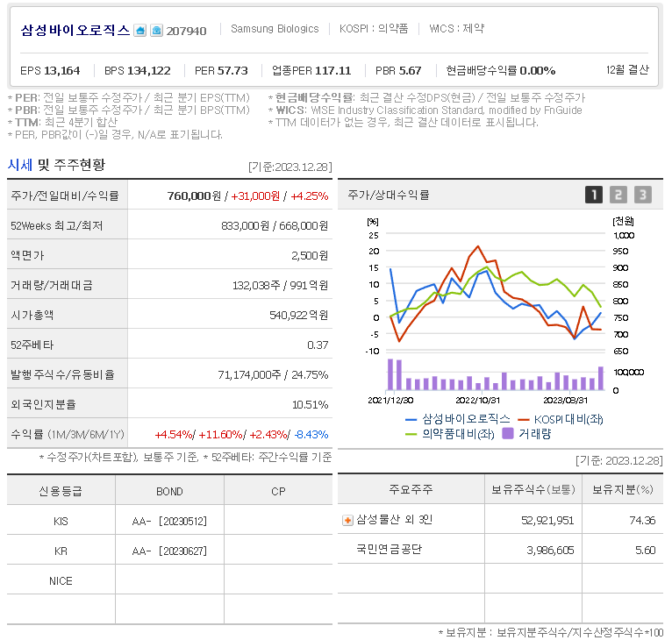The image size is (672, 640).
Task: Click the 1M return +4.54%
Action: (x=174, y=435)
